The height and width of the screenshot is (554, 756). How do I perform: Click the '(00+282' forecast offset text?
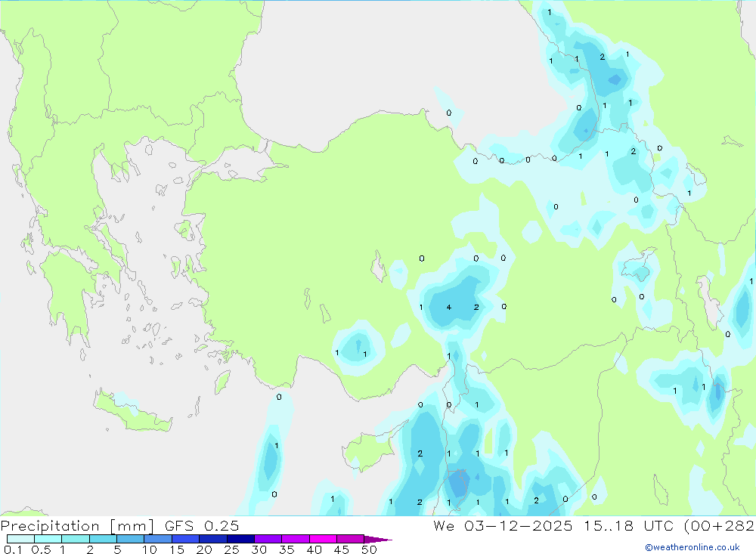pos(720,525)
